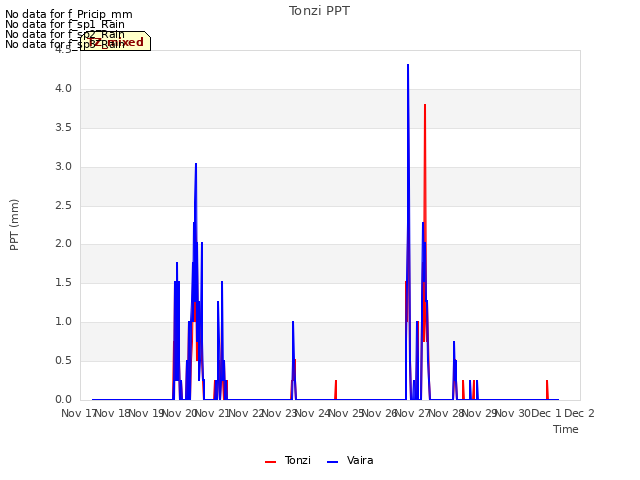The height and width of the screenshot is (480, 640).
Task: Click the 3.5 y-axis tick label
Action: pyautogui.click(x=63, y=127)
